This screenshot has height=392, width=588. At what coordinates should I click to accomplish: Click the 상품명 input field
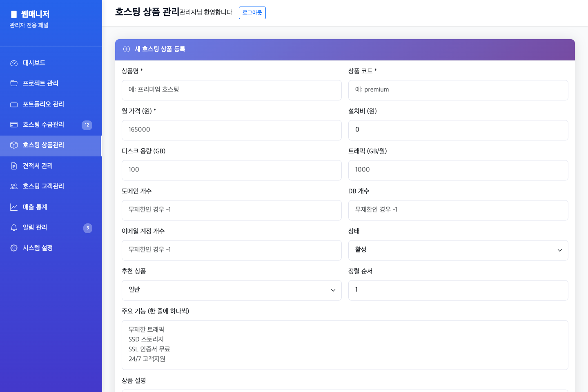(x=232, y=90)
